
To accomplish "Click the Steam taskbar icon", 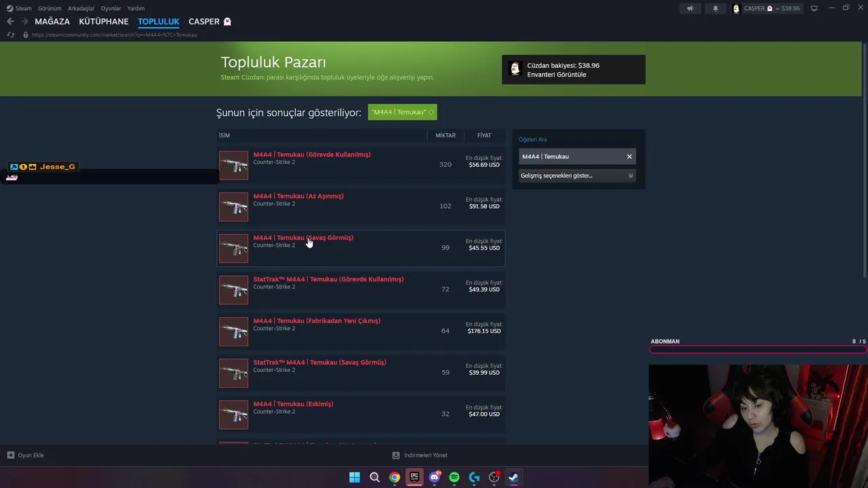I will (514, 477).
